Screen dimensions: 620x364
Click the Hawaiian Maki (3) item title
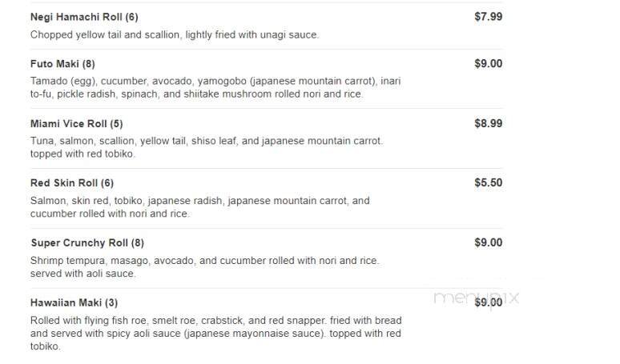pyautogui.click(x=74, y=303)
